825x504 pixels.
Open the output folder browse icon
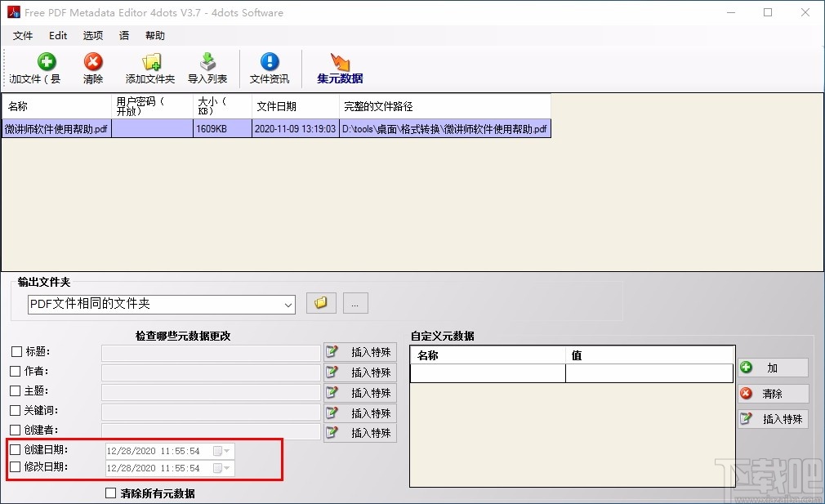click(320, 302)
